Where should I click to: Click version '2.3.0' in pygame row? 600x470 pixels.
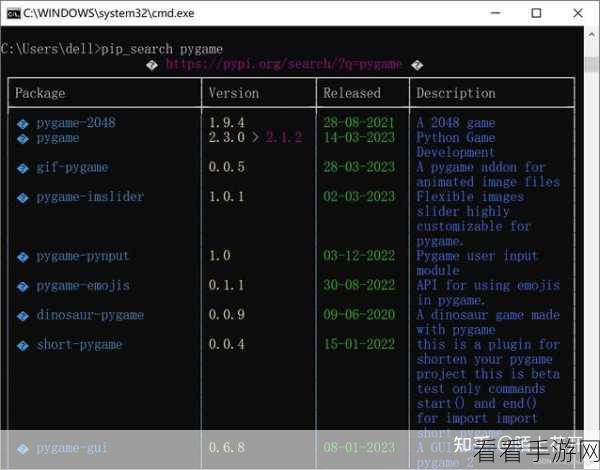pyautogui.click(x=227, y=137)
